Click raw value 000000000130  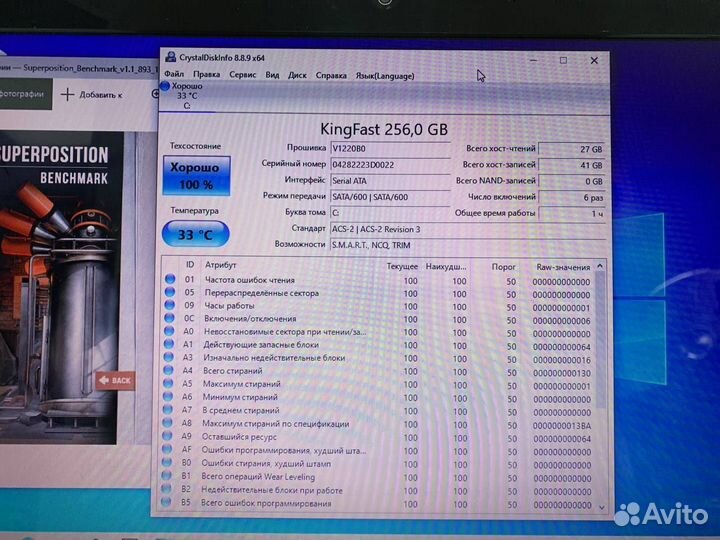tap(562, 373)
